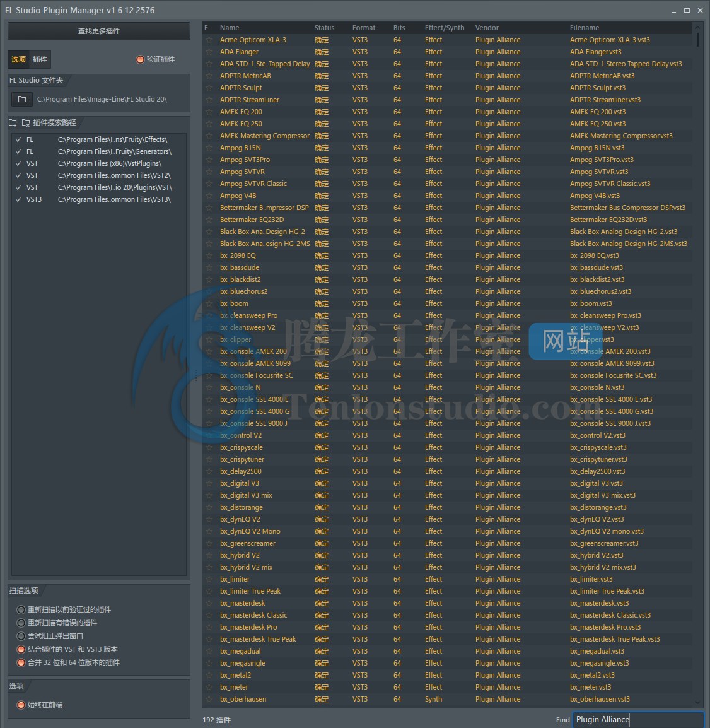The image size is (710, 728).
Task: Select the AMEK Mastering Compressor plugin name
Action: 264,136
